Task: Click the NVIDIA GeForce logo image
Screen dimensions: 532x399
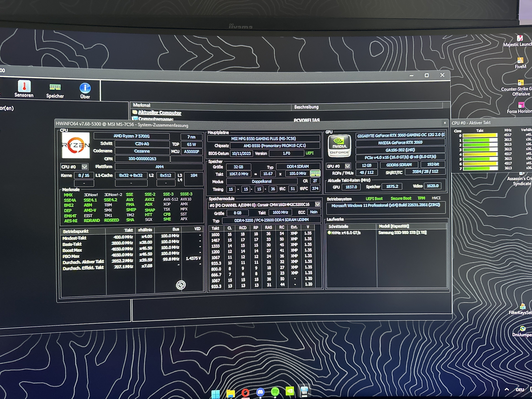Action: click(339, 145)
